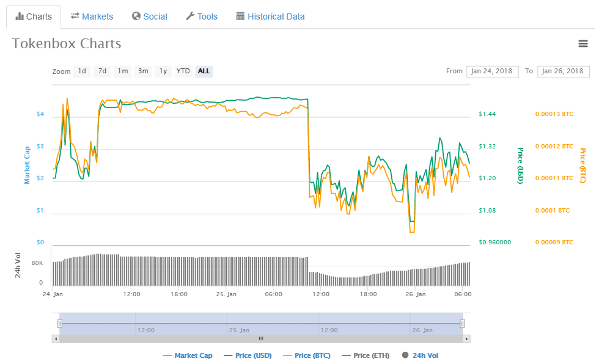Open the chart hamburger menu icon
Screen dimensions: 599x364
[583, 43]
